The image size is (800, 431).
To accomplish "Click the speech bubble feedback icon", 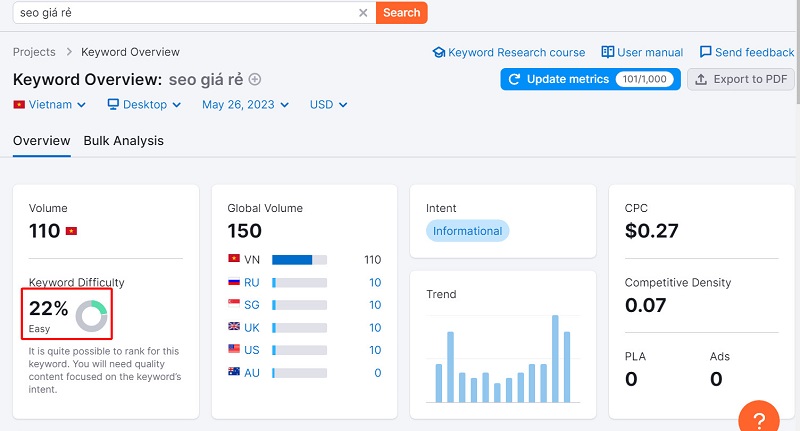I will point(706,52).
